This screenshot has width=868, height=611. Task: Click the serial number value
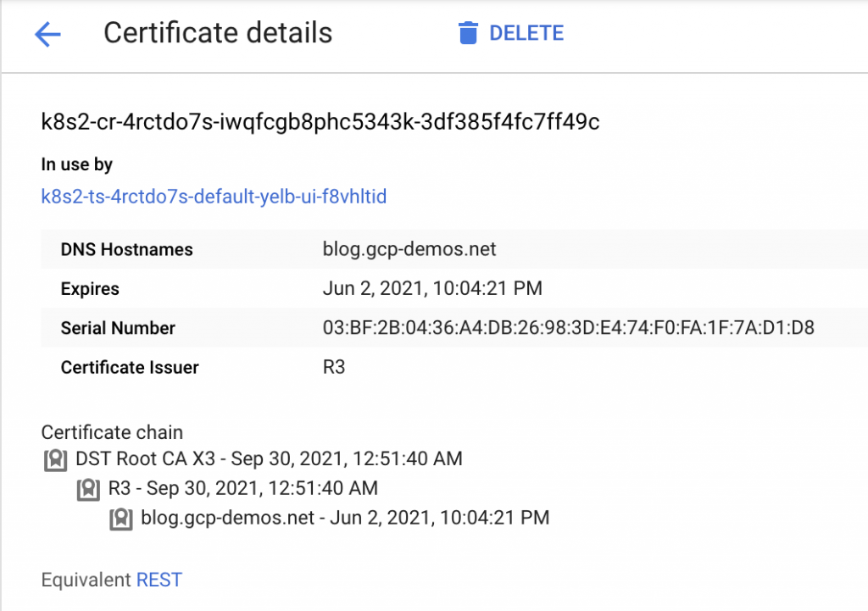[568, 328]
